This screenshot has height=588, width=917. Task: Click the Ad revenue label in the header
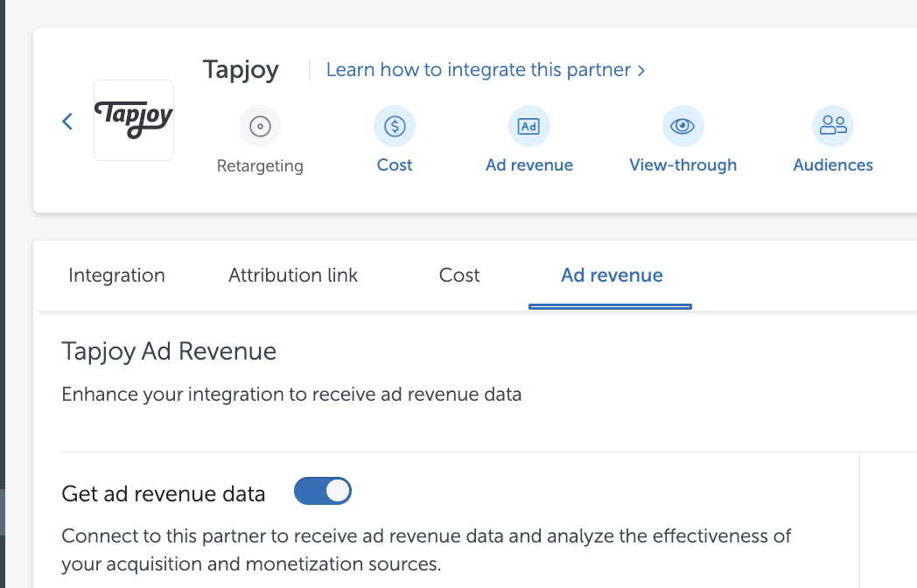[529, 165]
